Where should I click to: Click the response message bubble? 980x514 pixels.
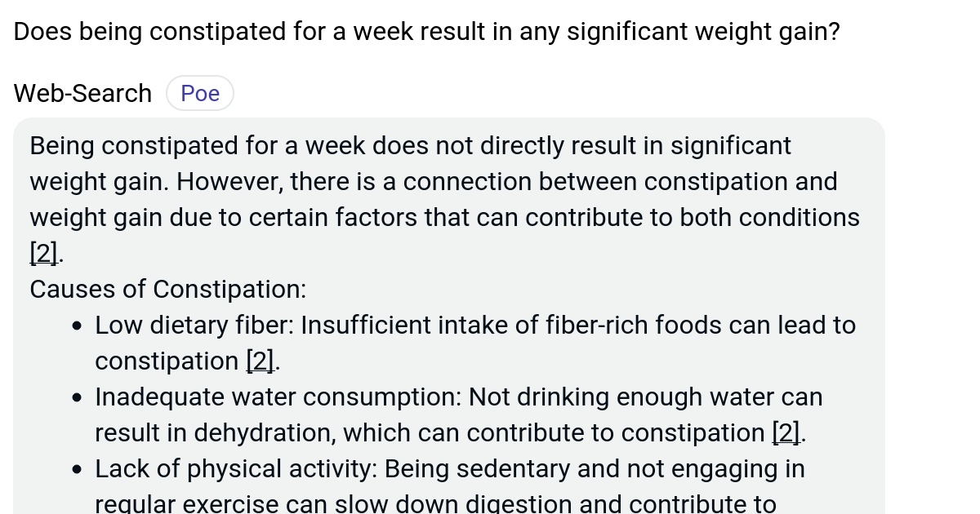449,318
